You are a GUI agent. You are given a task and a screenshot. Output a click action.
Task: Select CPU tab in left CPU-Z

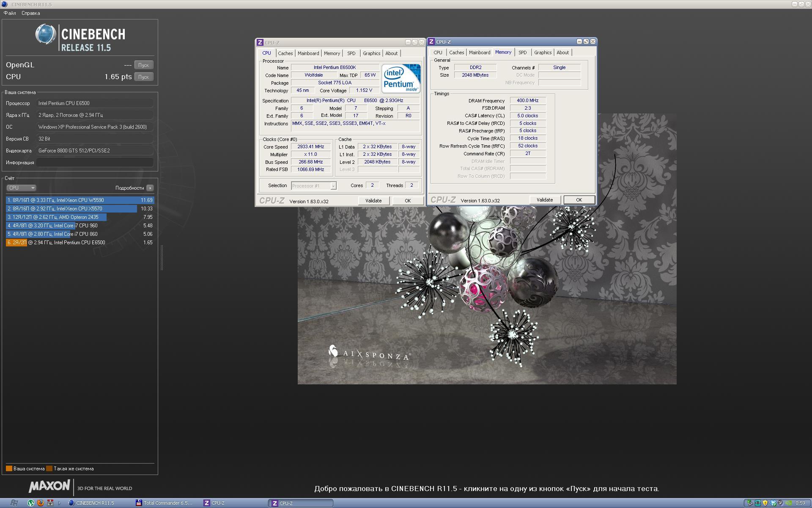(x=266, y=53)
